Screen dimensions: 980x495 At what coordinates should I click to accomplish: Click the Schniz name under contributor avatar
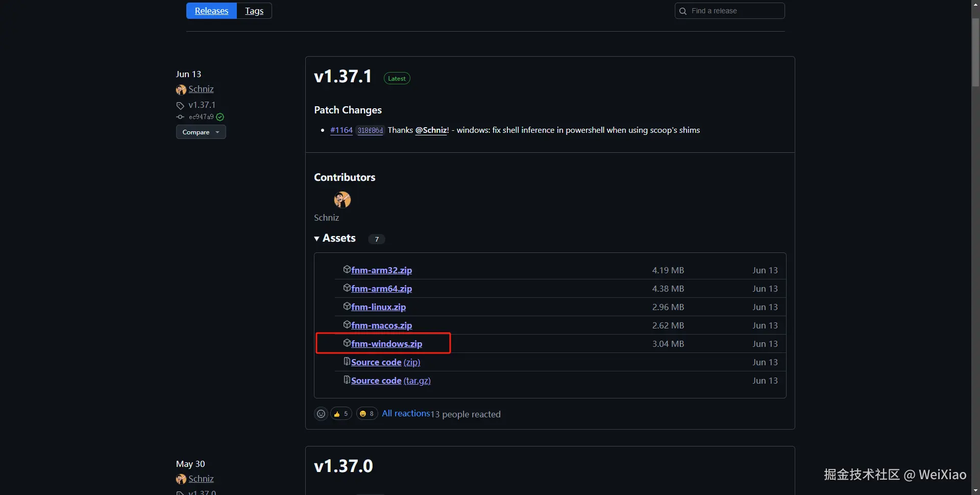(x=326, y=218)
